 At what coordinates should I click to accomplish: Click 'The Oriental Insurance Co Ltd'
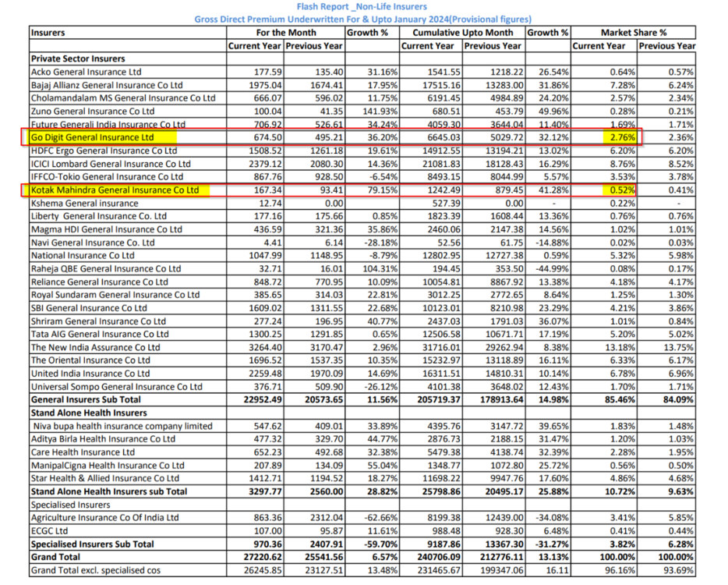pyautogui.click(x=90, y=360)
